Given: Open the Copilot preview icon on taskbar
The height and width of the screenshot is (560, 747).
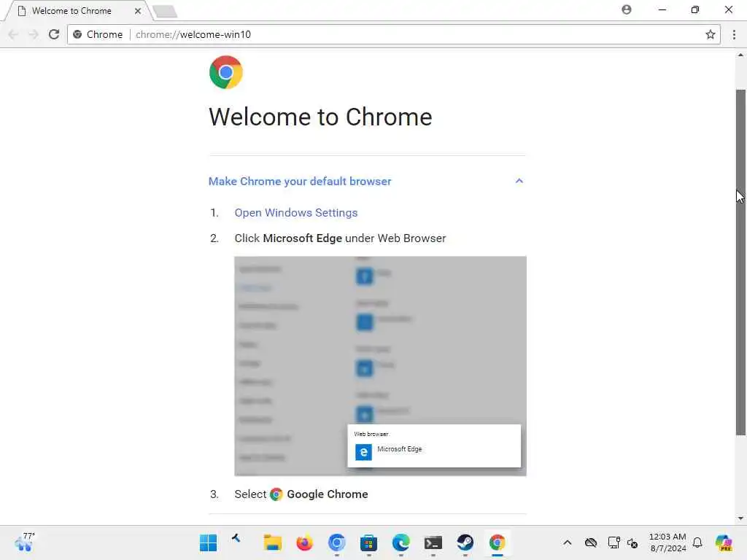Looking at the screenshot, I should point(724,542).
